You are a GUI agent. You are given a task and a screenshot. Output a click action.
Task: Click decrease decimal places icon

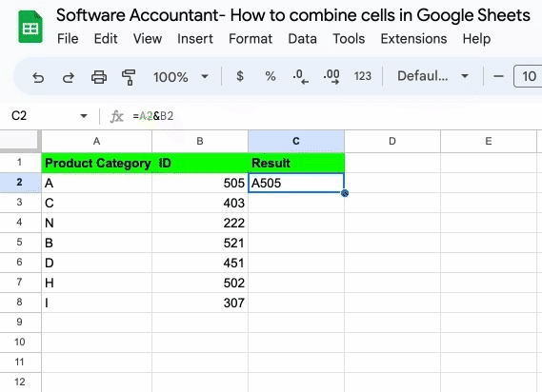click(x=300, y=77)
